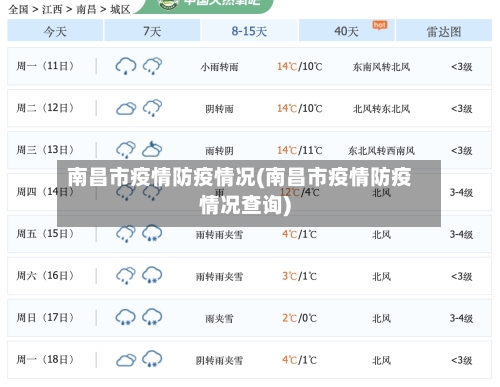
Task: Click day rain icon for 周五(15日)
Action: 126,234
